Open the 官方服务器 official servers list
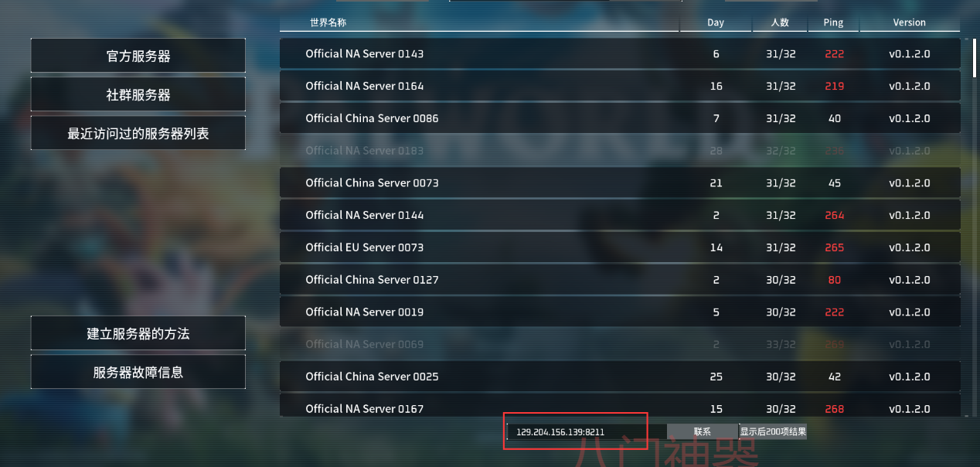 click(138, 56)
